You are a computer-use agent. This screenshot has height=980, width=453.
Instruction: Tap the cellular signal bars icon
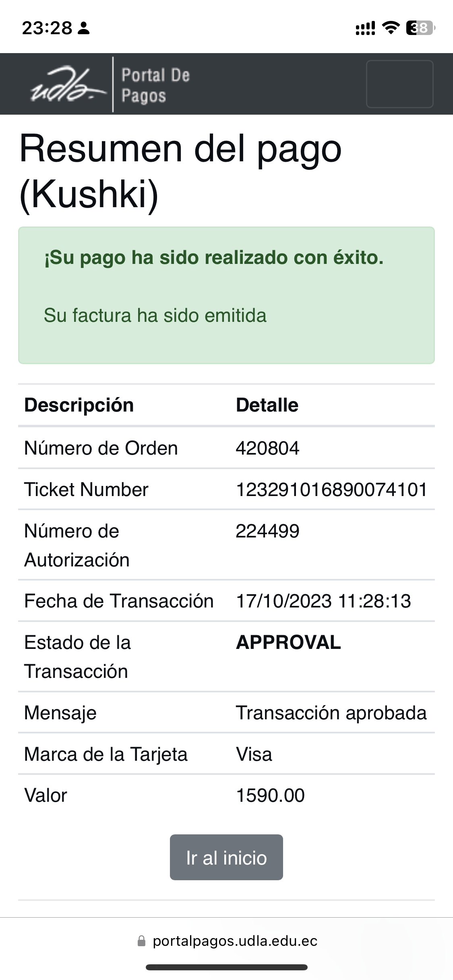click(x=365, y=28)
